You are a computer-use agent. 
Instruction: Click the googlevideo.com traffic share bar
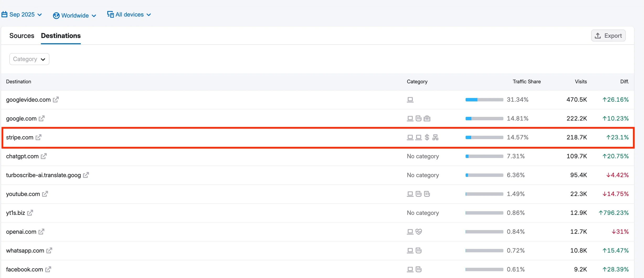pos(484,100)
